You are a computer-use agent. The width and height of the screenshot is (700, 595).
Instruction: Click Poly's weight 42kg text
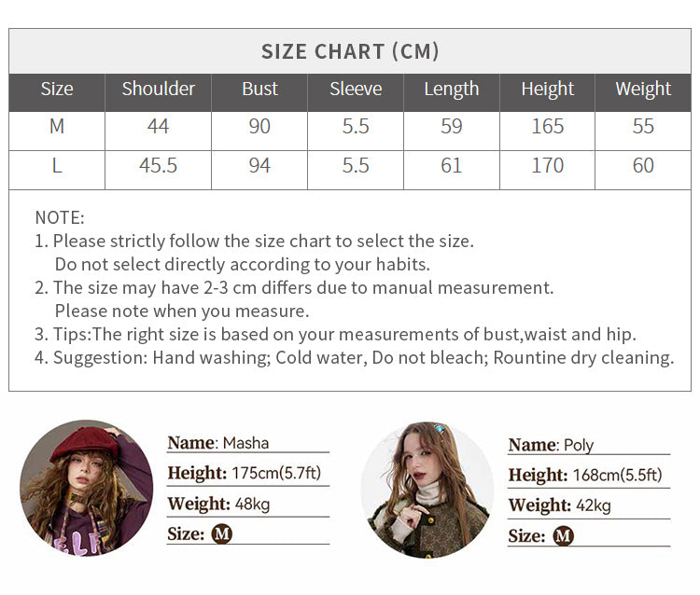click(x=594, y=505)
